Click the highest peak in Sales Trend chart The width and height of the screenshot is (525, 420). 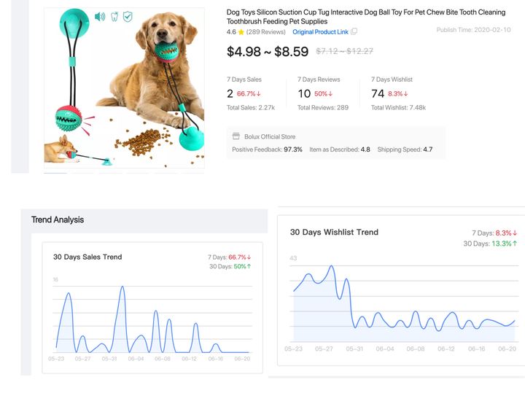pyautogui.click(x=122, y=287)
